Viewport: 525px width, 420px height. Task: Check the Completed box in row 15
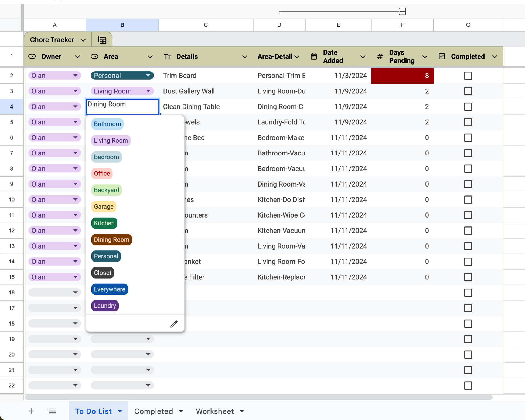coord(468,277)
